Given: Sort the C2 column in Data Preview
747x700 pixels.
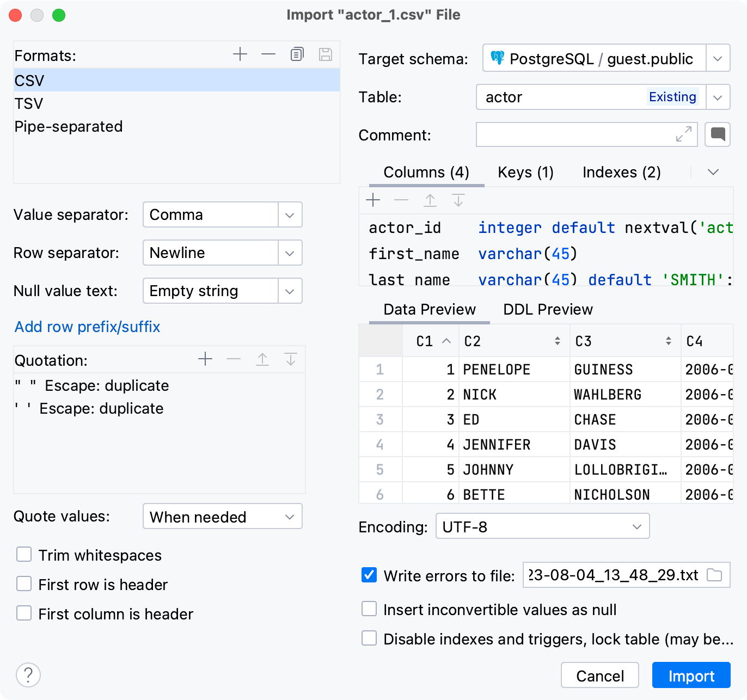Looking at the screenshot, I should (x=557, y=341).
